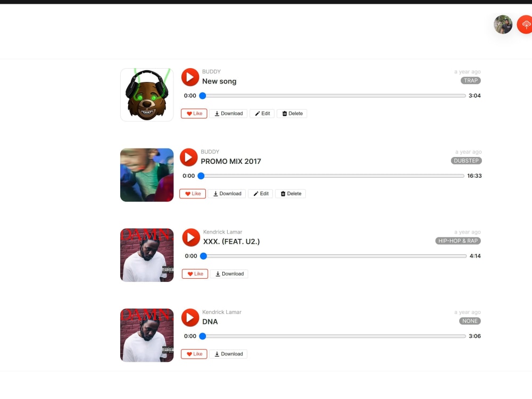The height and width of the screenshot is (399, 532).
Task: Select the HIP-HOP & RAP genre tag
Action: click(x=458, y=240)
